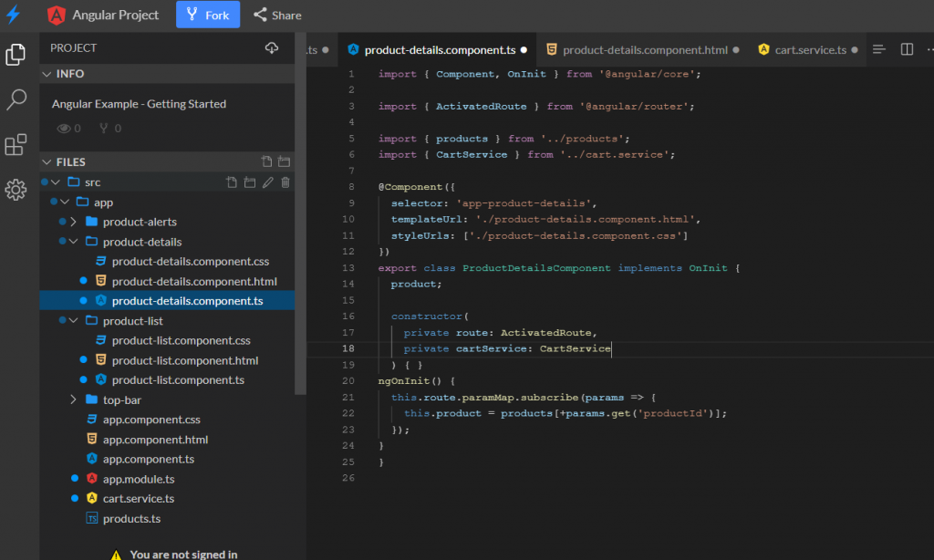Click the warning triangle sign-in icon
This screenshot has width=934, height=560.
pyautogui.click(x=116, y=555)
